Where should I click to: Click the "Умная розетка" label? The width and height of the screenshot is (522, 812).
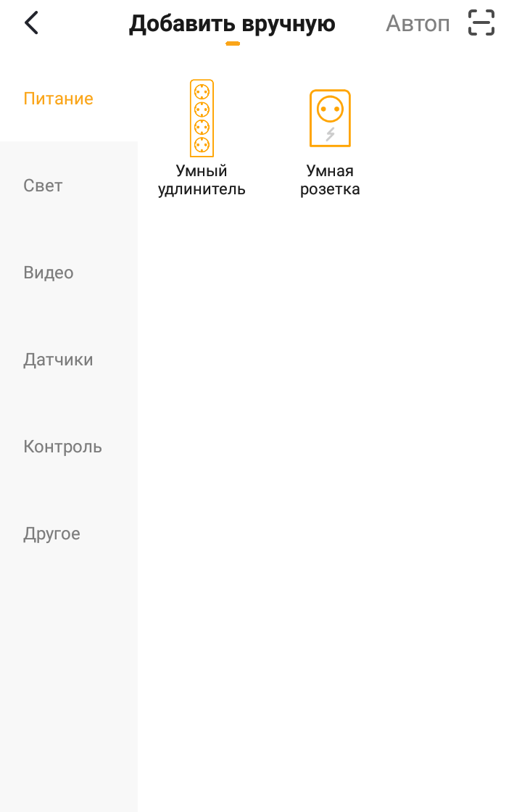pos(330,180)
